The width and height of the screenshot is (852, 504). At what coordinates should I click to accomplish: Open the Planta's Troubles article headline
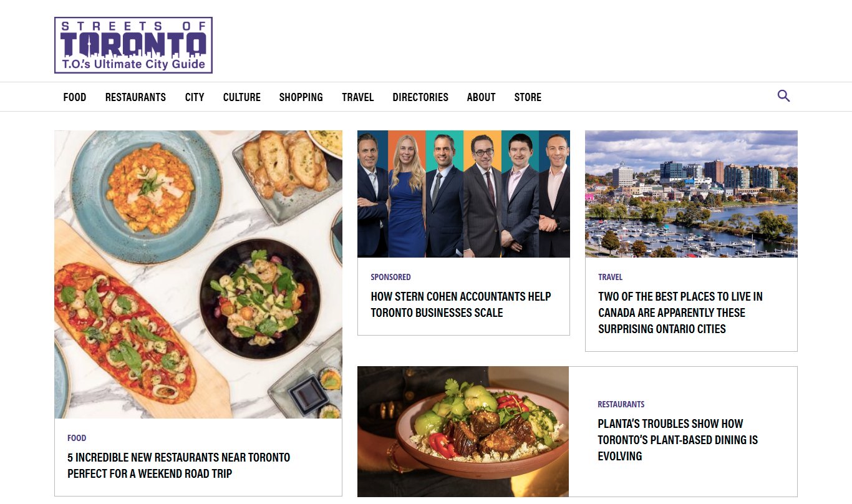678,440
